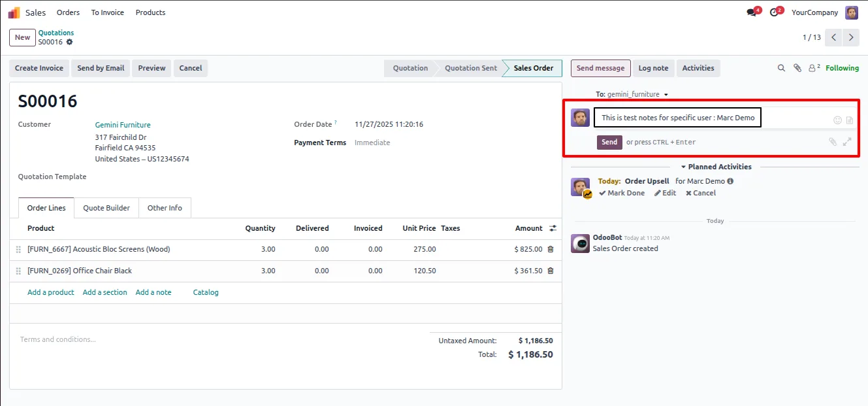Select the Sales Order status stage
868x406 pixels.
click(533, 68)
